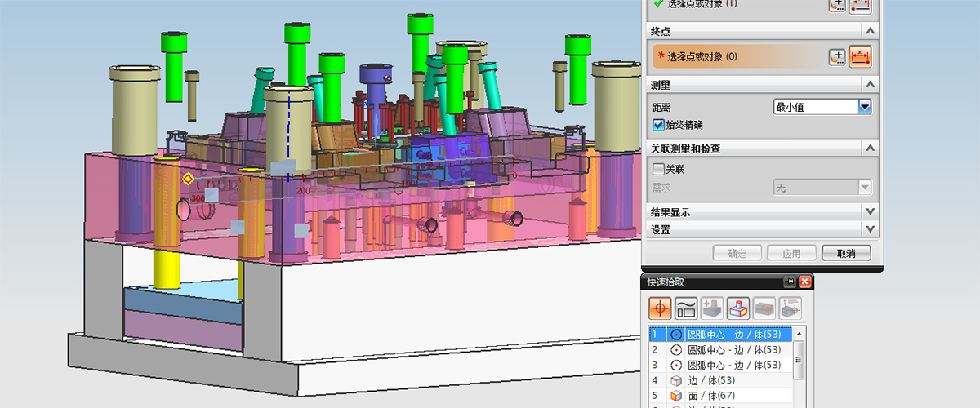Click arc center icon in Quick Pick row 3
980x408 pixels.
point(675,365)
